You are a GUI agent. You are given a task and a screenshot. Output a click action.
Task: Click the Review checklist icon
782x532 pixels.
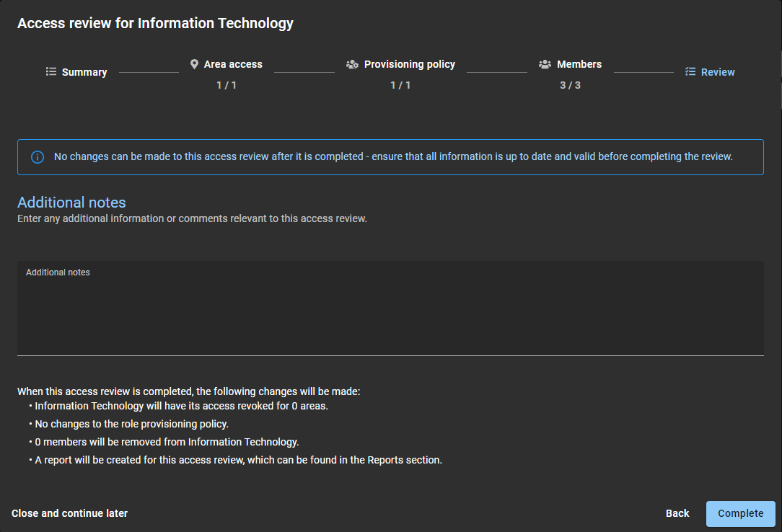690,72
